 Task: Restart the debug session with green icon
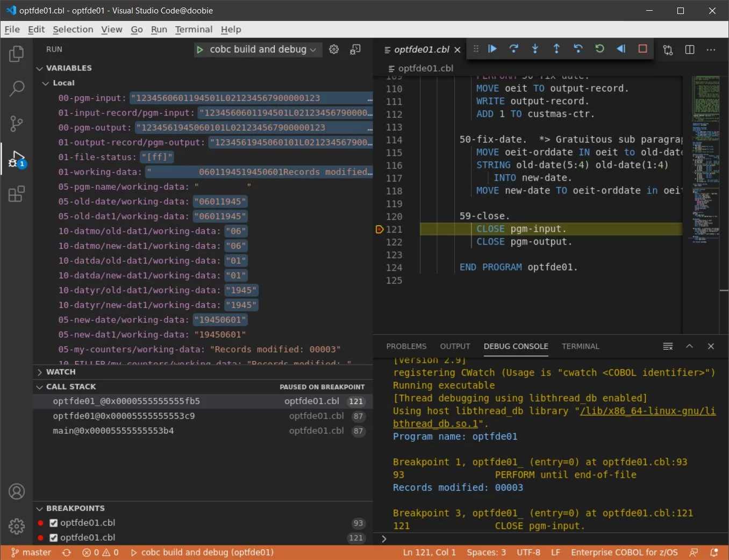[x=599, y=49]
